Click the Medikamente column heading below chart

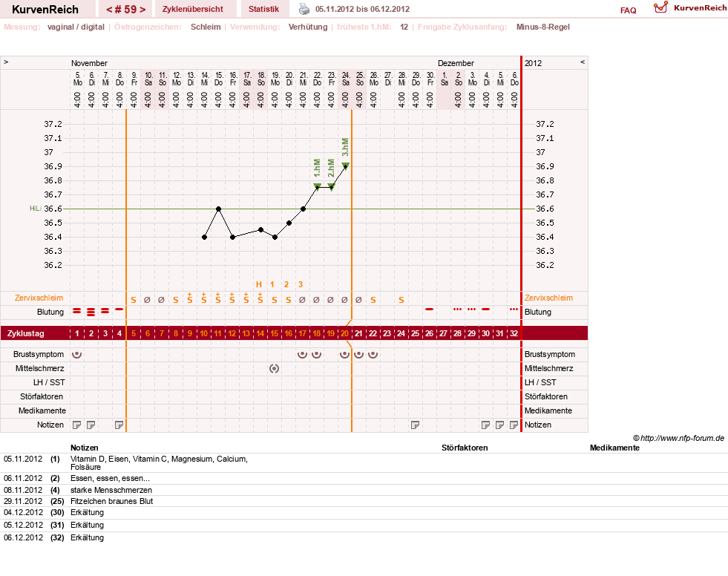(x=614, y=448)
